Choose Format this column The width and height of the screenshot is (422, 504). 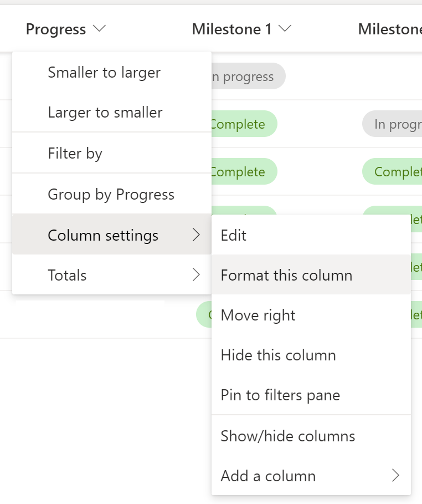tap(286, 275)
